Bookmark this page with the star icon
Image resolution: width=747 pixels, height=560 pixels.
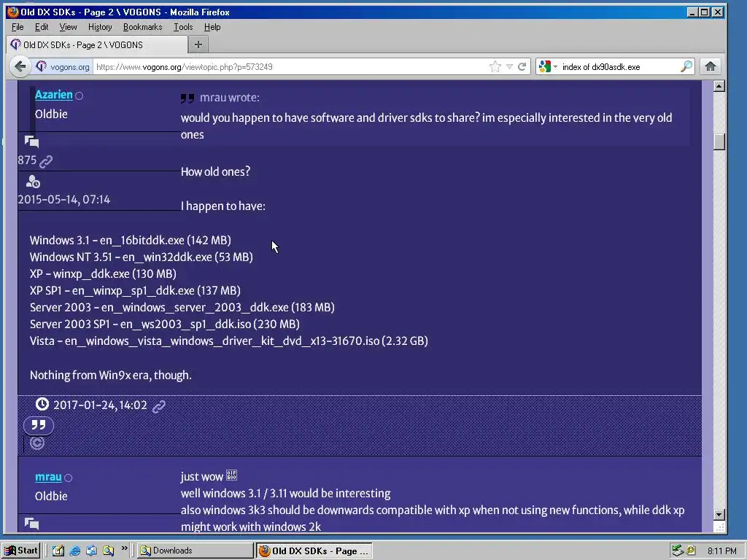495,66
